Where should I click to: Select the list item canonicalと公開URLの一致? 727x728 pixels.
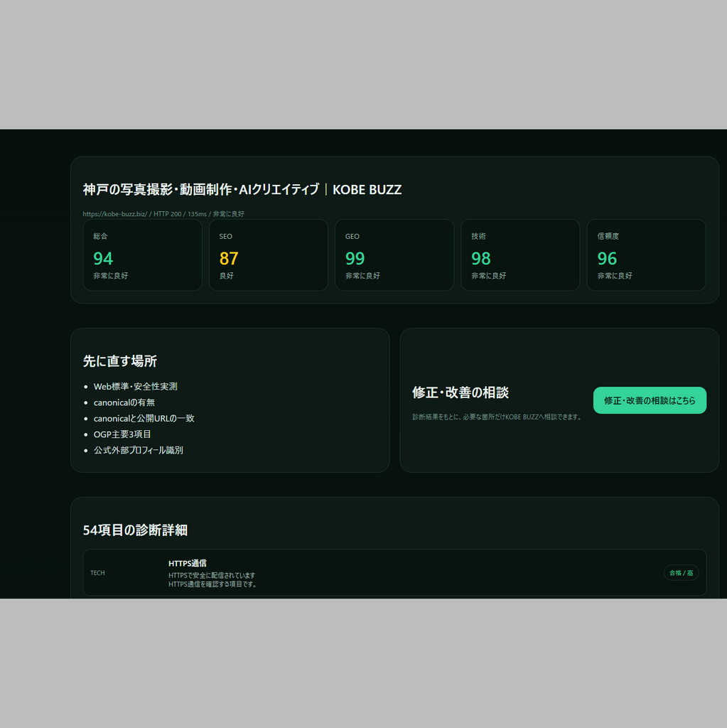tap(144, 418)
